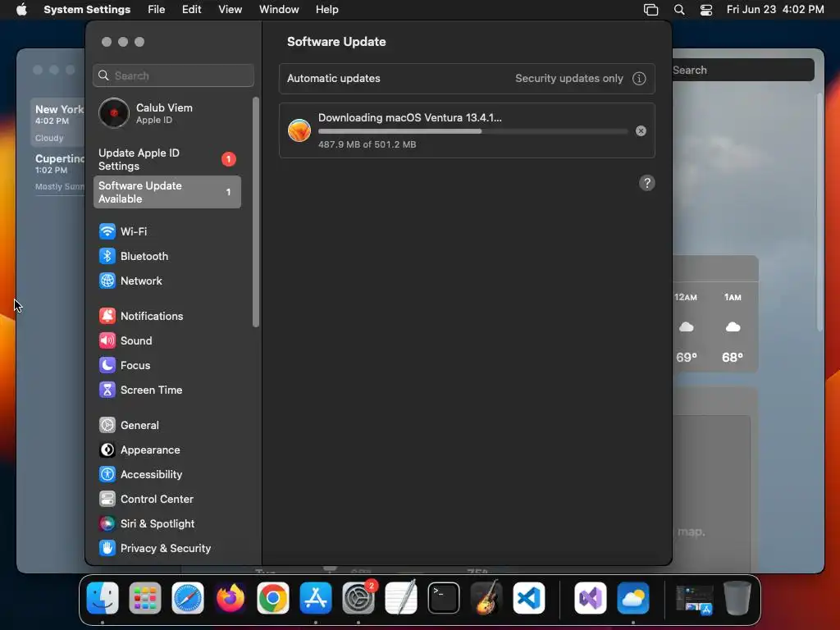The image size is (840, 630).
Task: Click the Weather window scrollbar
Action: [819, 212]
